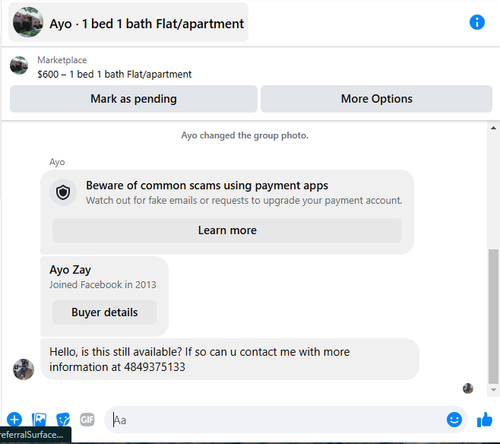Viewport: 500px width, 444px height.
Task: Open Buyer details for Ayo Zay
Action: (x=104, y=312)
